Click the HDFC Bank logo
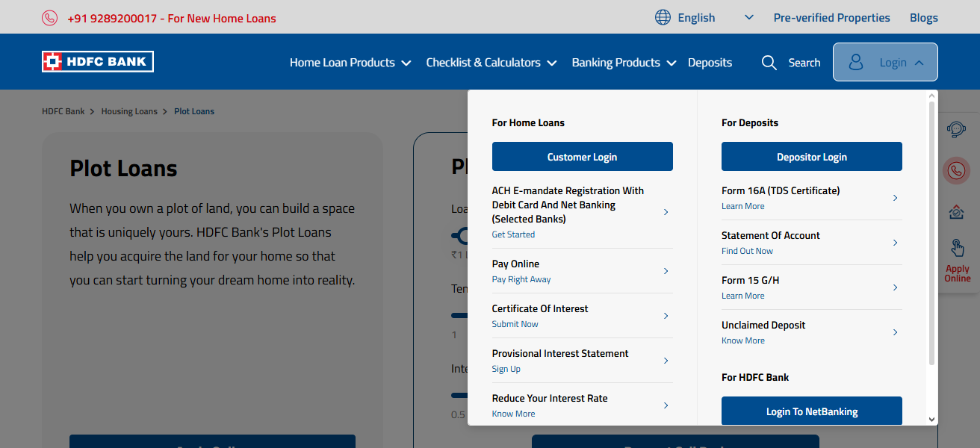 97,61
